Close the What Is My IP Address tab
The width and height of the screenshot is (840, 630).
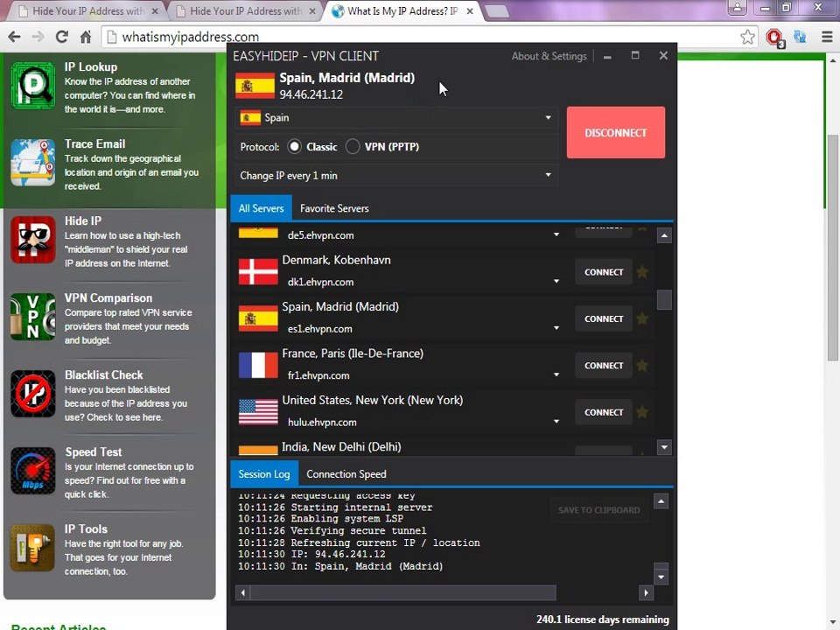pos(470,10)
